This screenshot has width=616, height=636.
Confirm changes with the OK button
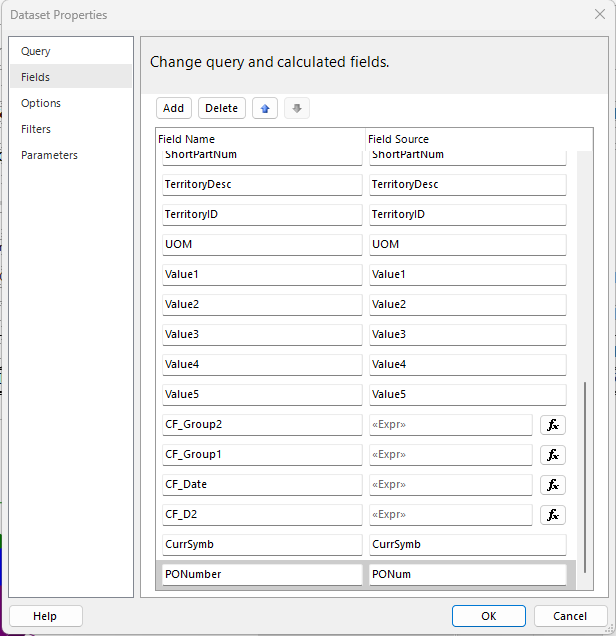(x=488, y=616)
